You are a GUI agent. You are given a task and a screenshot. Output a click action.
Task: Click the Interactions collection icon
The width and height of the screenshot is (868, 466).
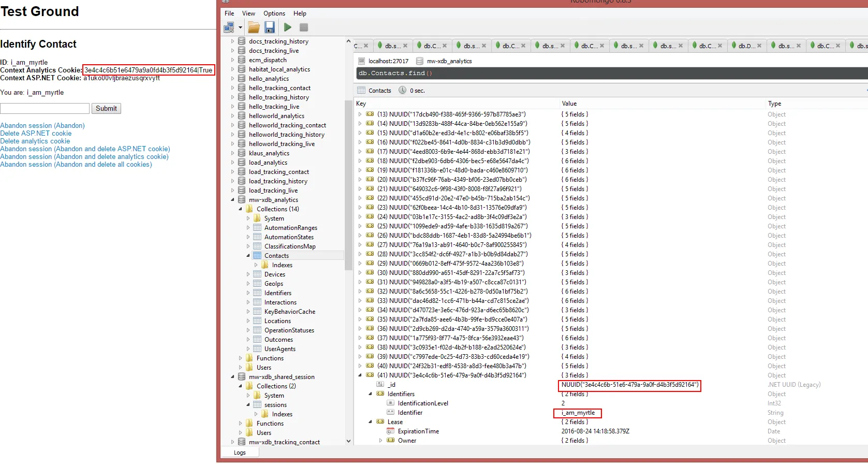click(x=257, y=302)
